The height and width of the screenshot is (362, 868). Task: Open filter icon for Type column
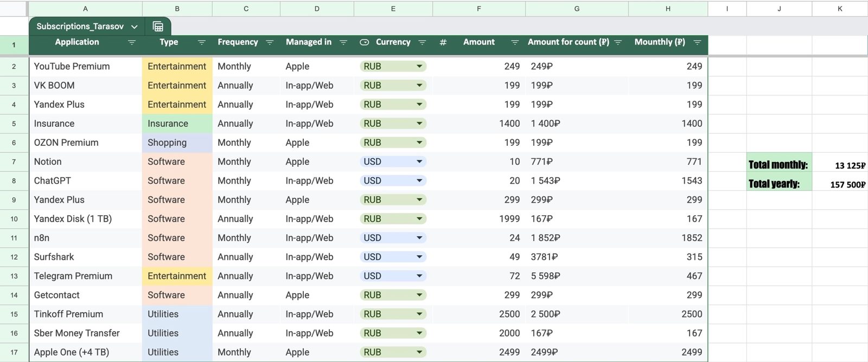(x=201, y=42)
